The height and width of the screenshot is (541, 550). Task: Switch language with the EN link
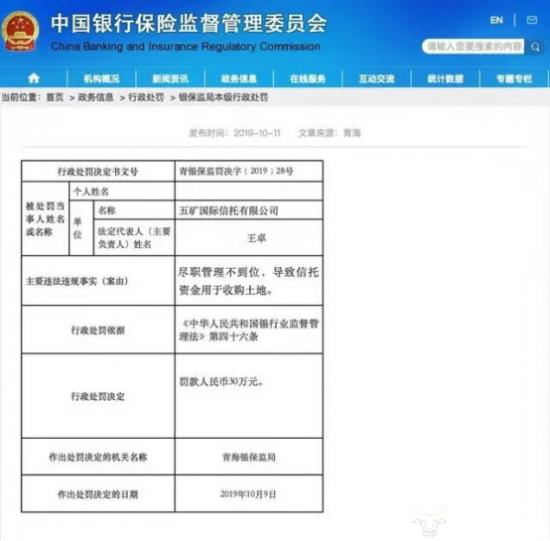tap(496, 20)
